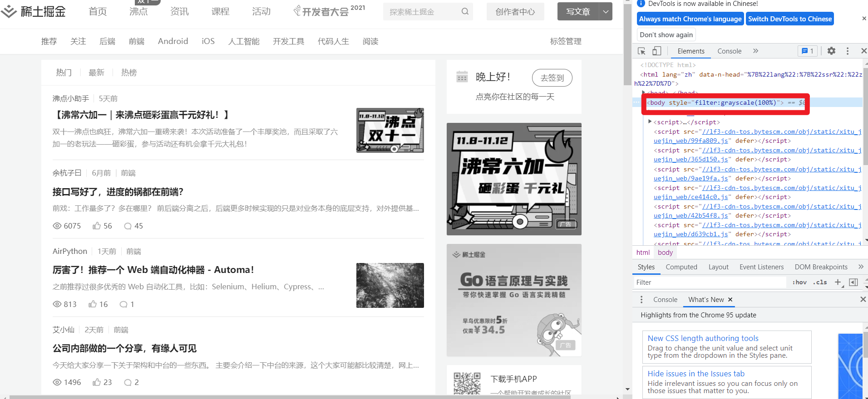
Task: Add new style rule plus icon
Action: [838, 282]
